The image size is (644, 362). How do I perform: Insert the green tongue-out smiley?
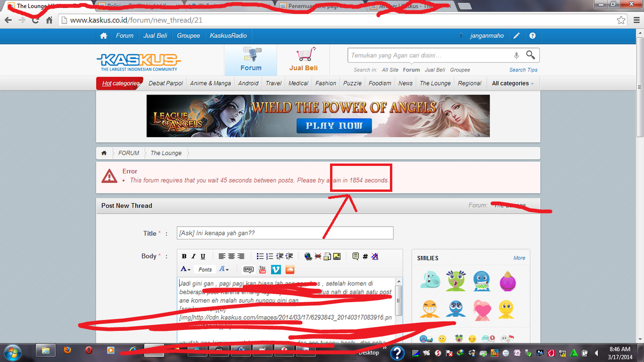pyautogui.click(x=456, y=281)
